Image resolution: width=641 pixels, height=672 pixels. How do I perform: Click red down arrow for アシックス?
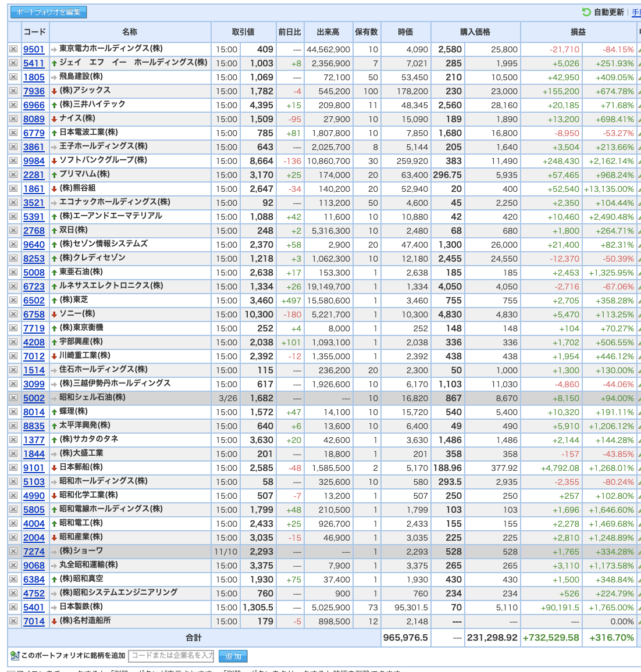pyautogui.click(x=54, y=91)
